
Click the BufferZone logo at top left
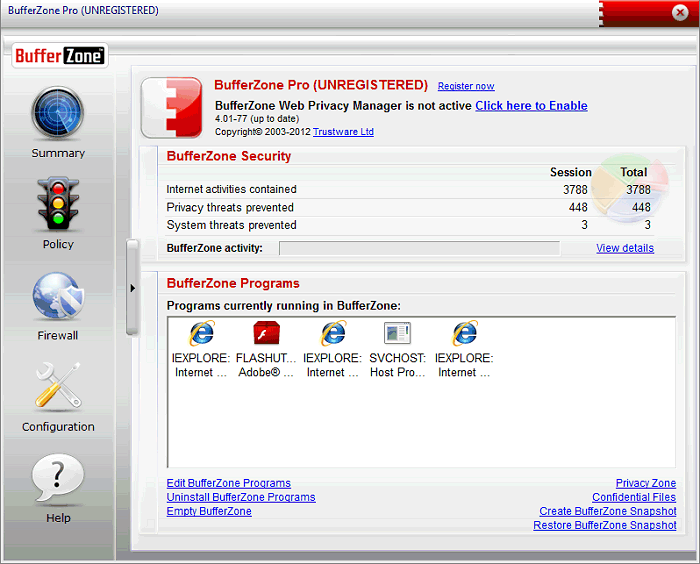tap(59, 56)
